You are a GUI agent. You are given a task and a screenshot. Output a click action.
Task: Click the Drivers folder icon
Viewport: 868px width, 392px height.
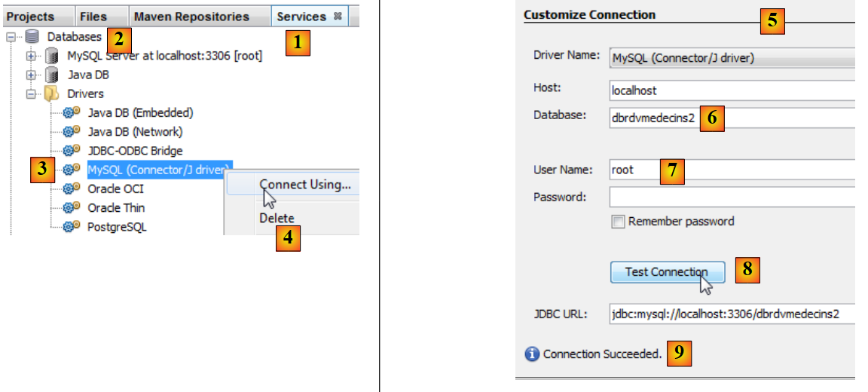pyautogui.click(x=52, y=94)
